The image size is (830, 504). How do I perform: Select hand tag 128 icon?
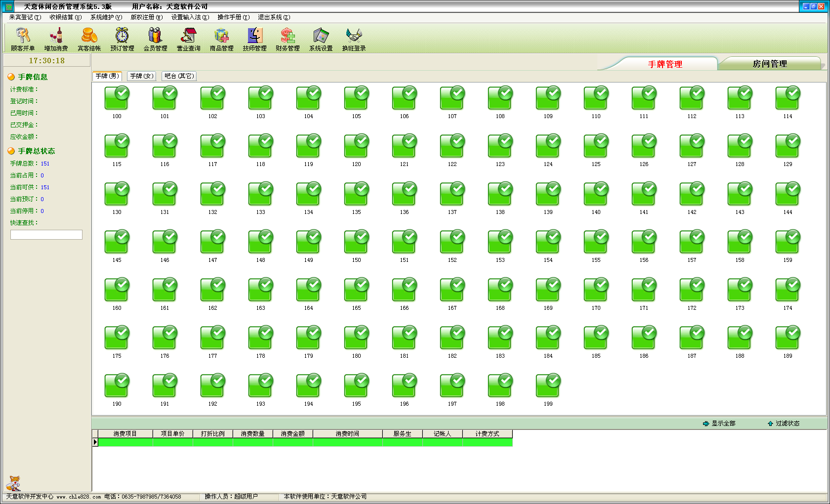click(x=740, y=146)
